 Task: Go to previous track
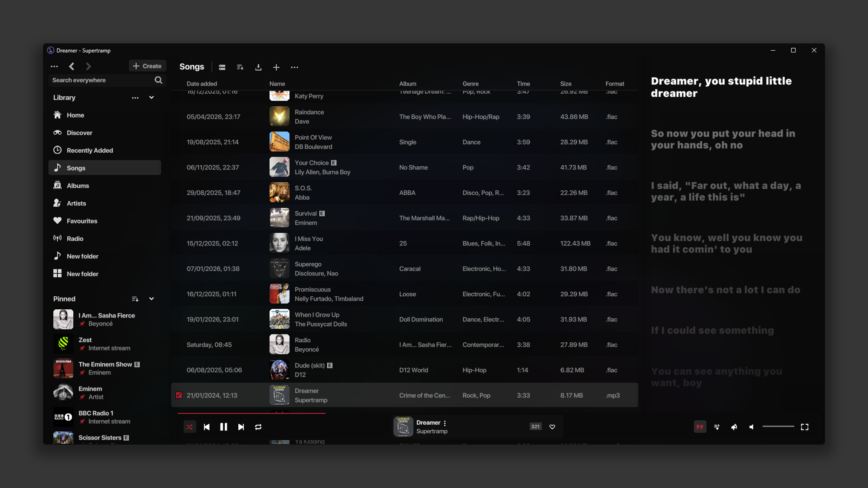pos(207,427)
